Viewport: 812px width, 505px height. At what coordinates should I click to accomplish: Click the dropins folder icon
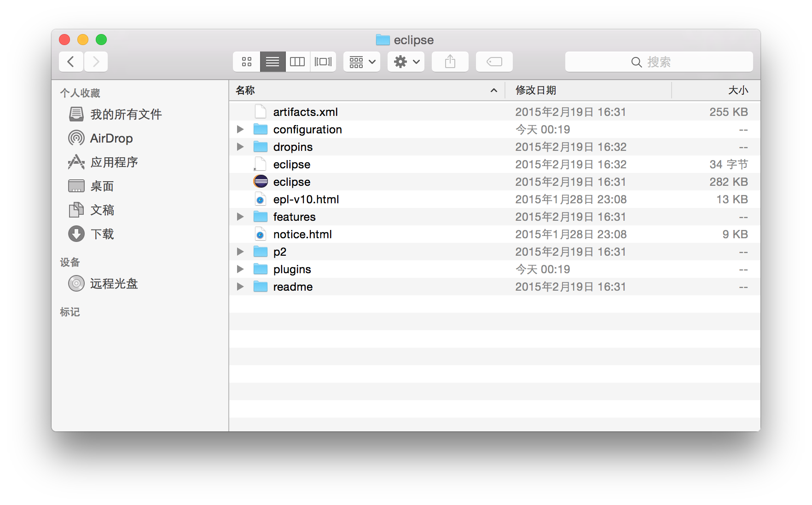tap(261, 147)
